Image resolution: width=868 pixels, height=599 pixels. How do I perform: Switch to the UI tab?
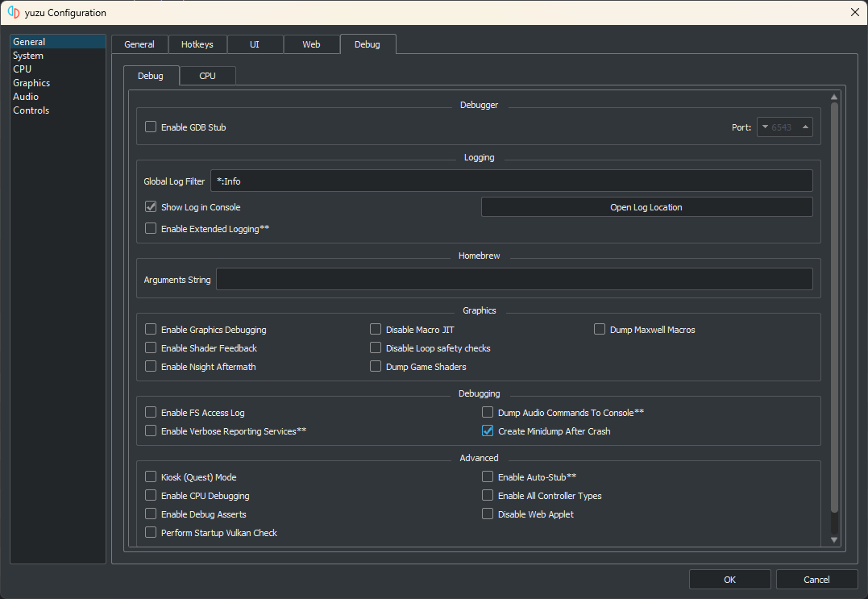click(255, 44)
